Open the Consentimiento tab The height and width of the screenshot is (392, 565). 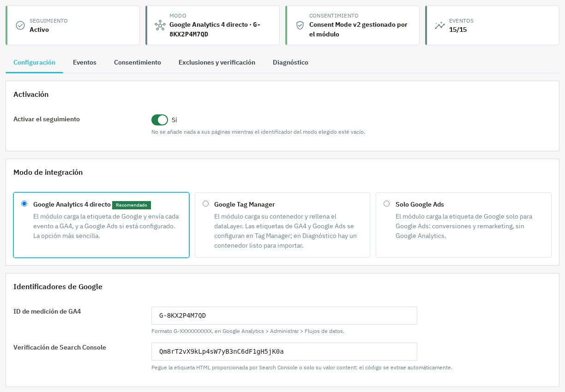tap(138, 62)
